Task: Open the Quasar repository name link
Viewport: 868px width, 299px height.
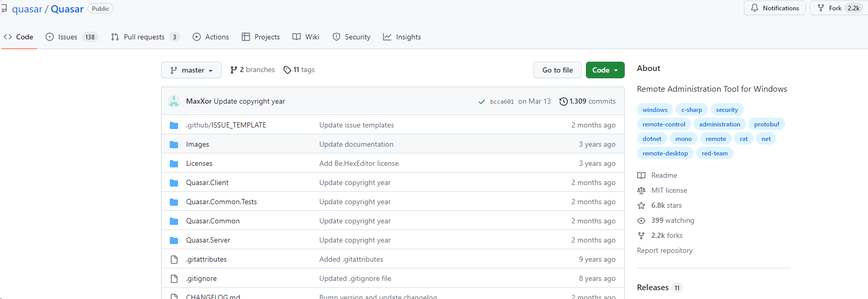Action: tap(67, 9)
